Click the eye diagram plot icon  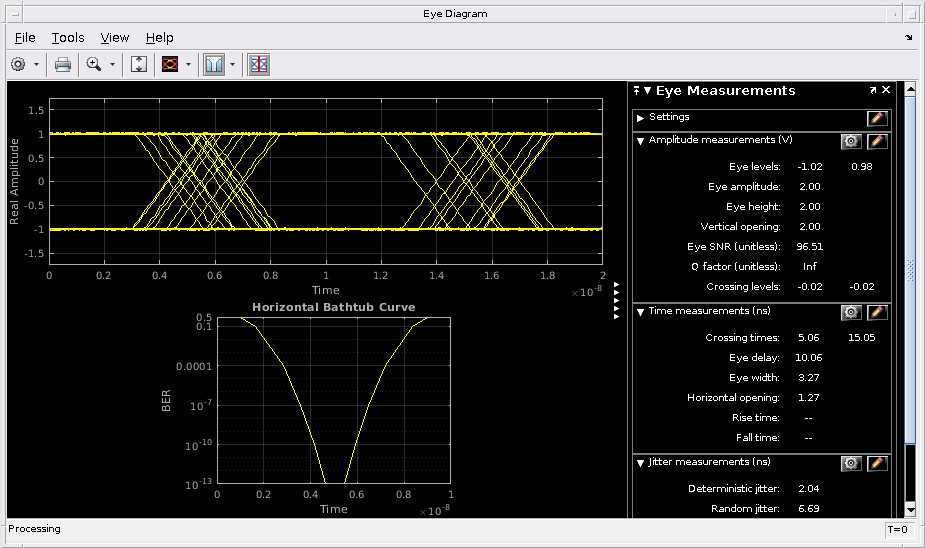(x=170, y=64)
